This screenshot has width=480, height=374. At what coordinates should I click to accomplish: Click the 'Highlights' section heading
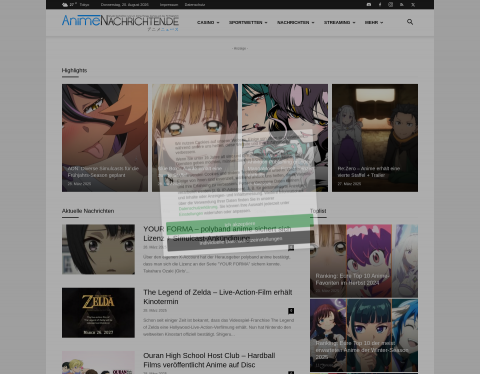(x=74, y=70)
